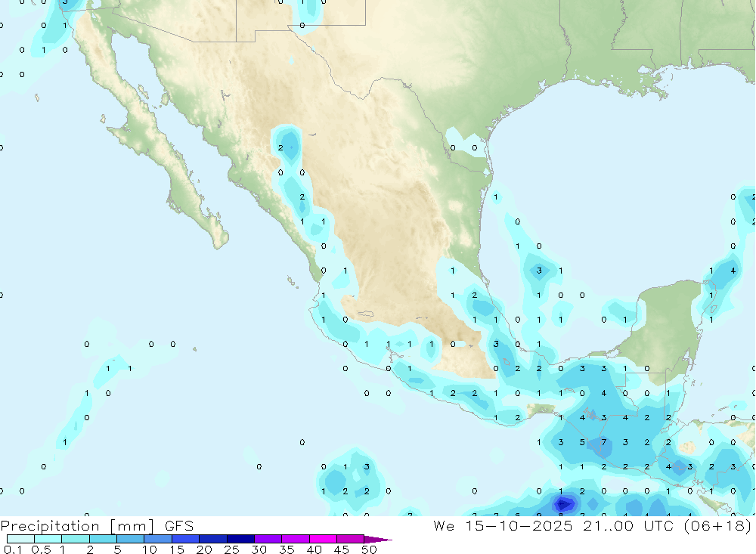Click the "15-10-2025" date text
Viewport: 756px width, 554px height.
tap(519, 525)
